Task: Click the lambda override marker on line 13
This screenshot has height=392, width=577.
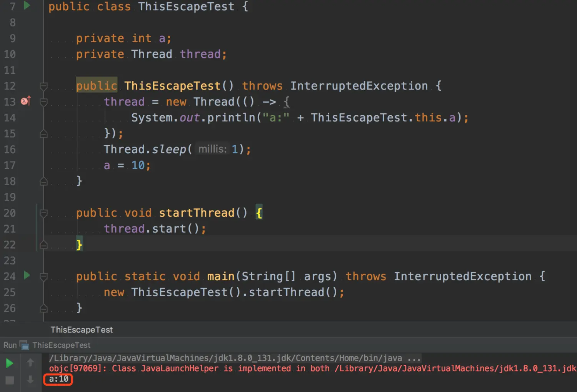Action: [25, 101]
